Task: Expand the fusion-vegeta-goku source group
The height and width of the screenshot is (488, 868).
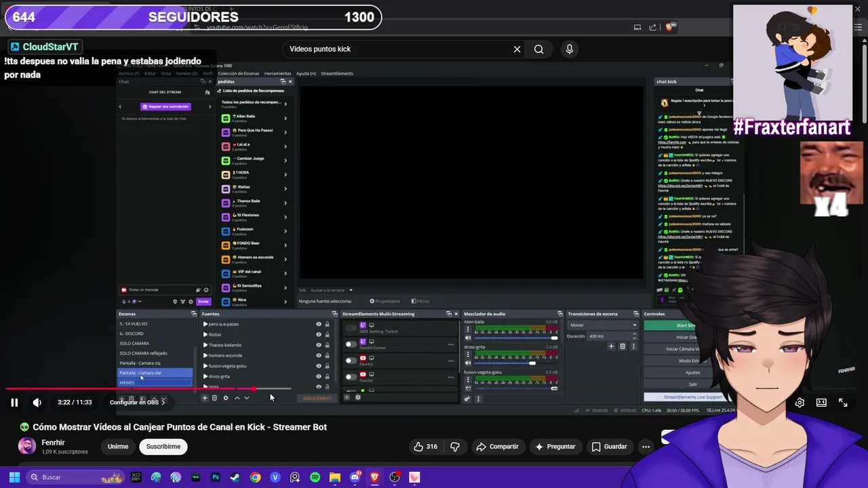Action: 205,366
